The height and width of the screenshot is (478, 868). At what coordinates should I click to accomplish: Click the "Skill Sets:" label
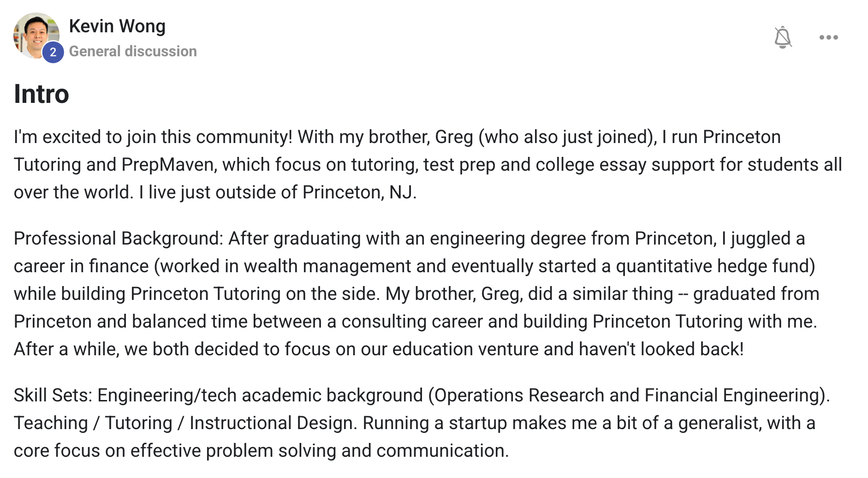click(x=53, y=395)
